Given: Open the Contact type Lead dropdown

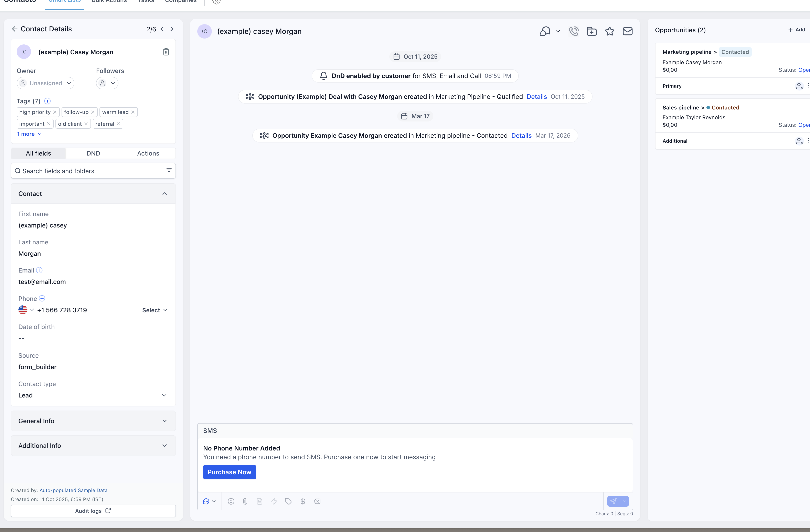Looking at the screenshot, I should pos(93,395).
